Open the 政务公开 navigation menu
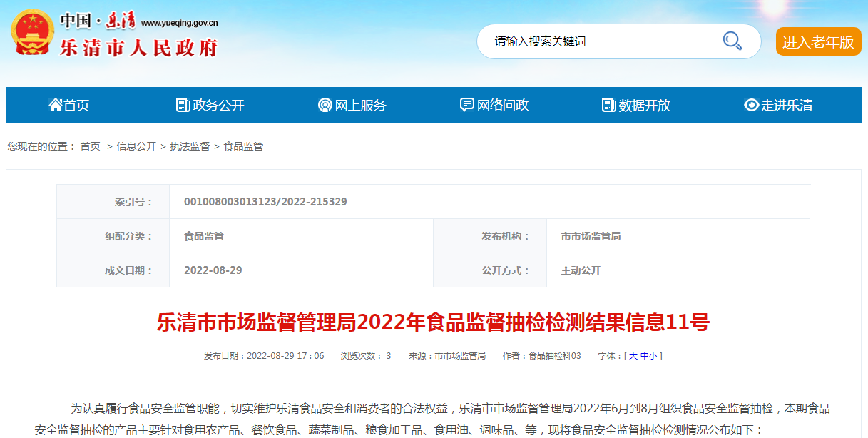868x438 pixels. (x=218, y=106)
